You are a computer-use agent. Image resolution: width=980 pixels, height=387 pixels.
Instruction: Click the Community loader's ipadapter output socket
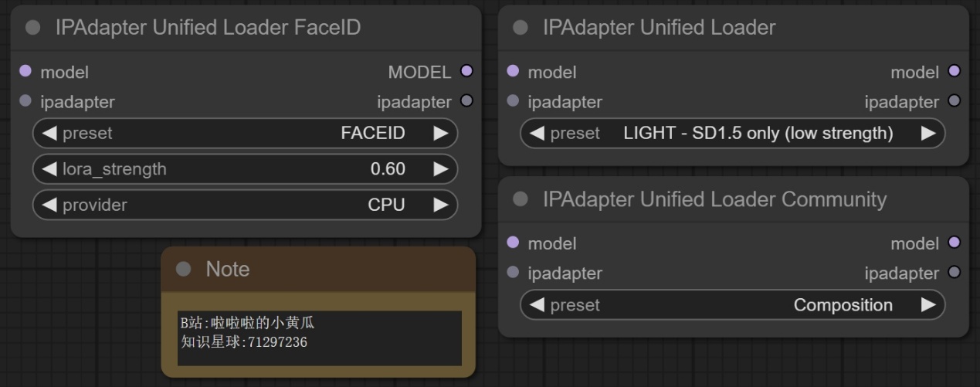pyautogui.click(x=954, y=273)
